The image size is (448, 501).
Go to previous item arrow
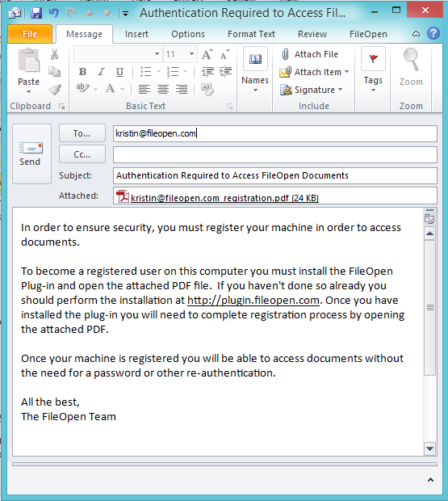pos(90,13)
